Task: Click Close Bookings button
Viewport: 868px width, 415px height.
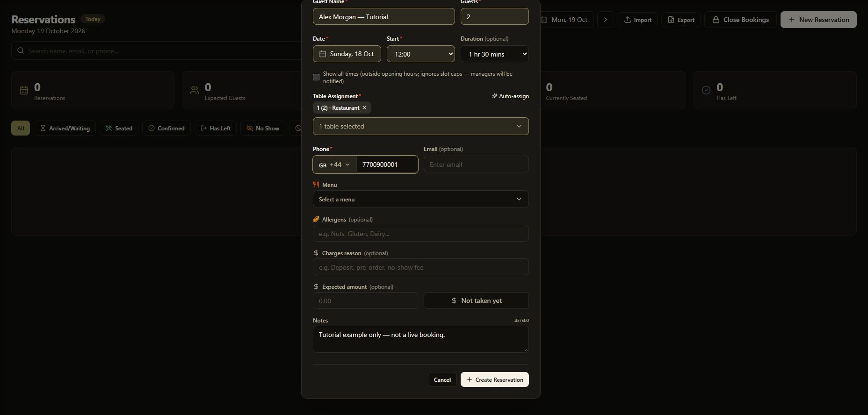Action: [740, 20]
